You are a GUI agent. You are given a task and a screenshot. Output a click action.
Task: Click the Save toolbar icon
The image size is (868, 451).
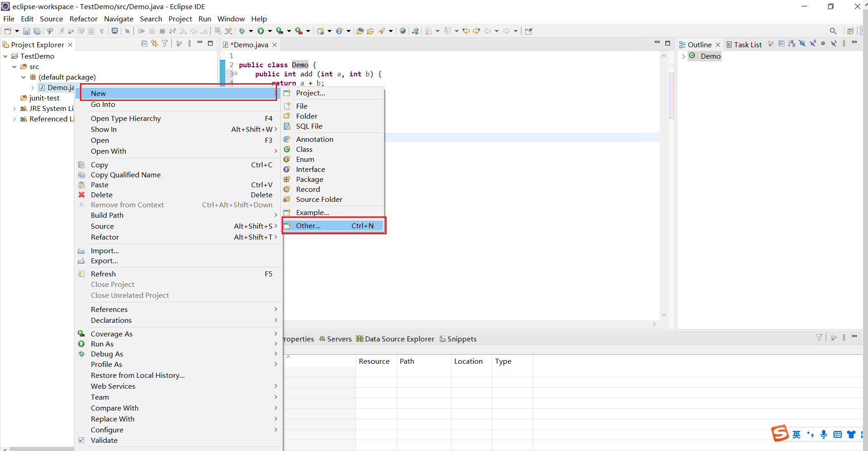26,31
